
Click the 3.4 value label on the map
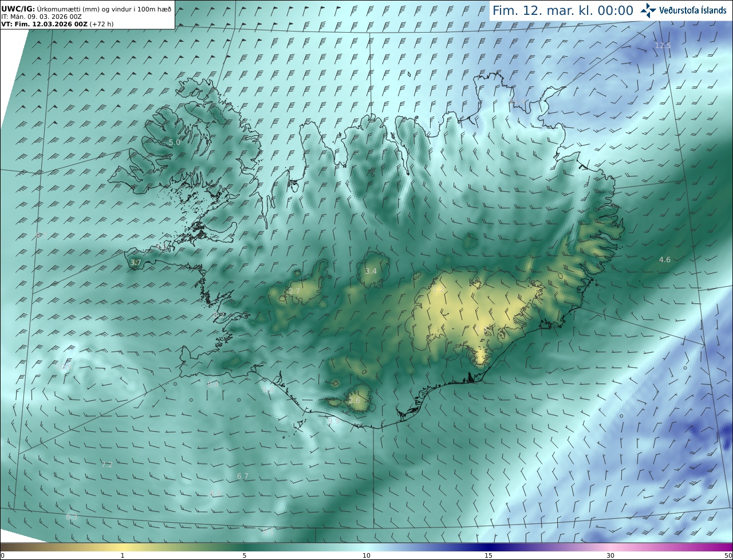(x=371, y=271)
